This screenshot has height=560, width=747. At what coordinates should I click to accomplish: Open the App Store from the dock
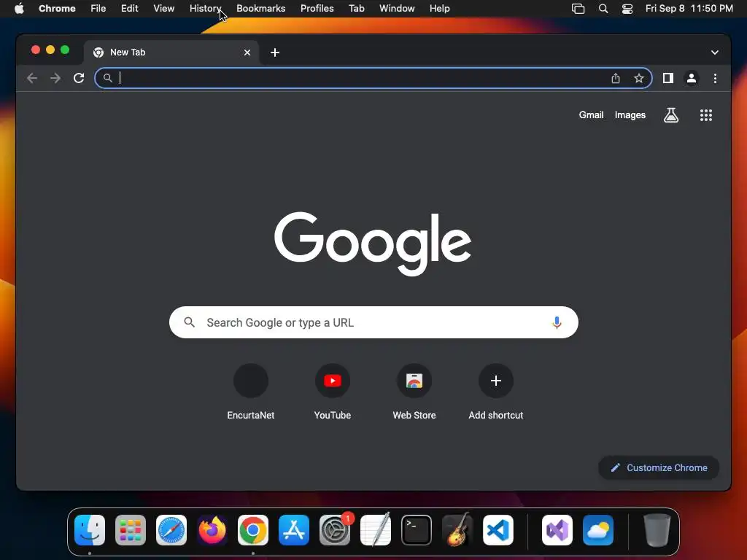point(294,530)
